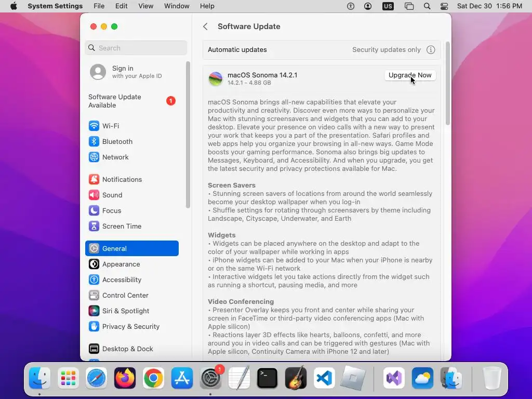Open Desktop & Dock icon

click(94, 349)
